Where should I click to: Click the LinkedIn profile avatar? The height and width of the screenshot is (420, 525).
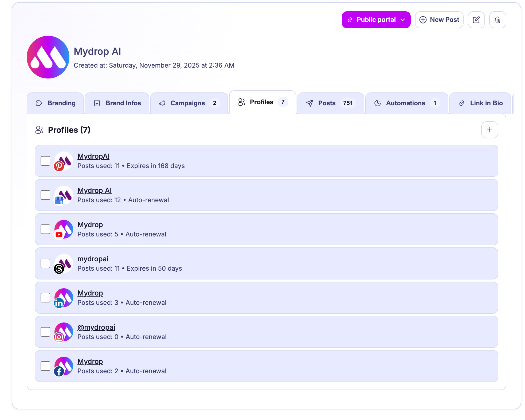pos(64,298)
